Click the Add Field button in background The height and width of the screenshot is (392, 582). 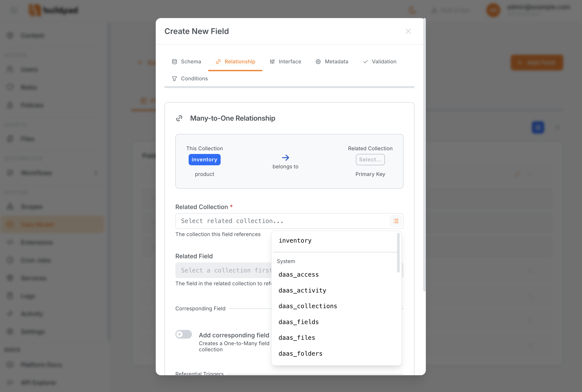537,62
